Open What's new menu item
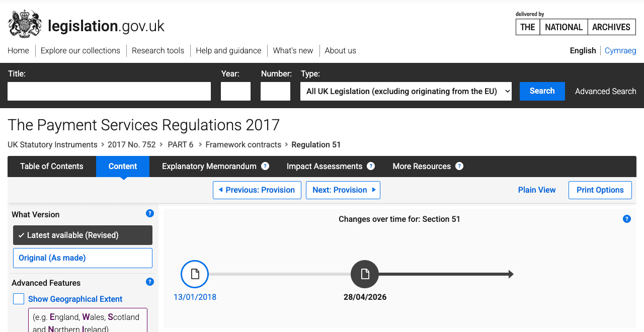 (x=293, y=51)
